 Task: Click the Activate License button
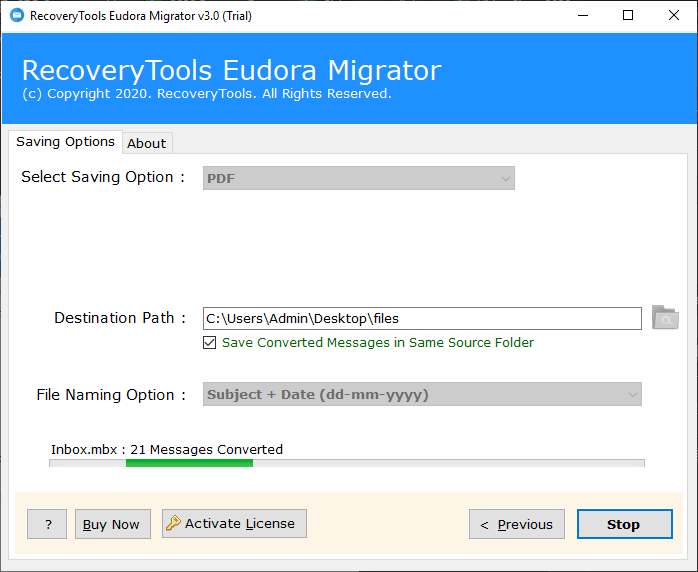(x=234, y=523)
